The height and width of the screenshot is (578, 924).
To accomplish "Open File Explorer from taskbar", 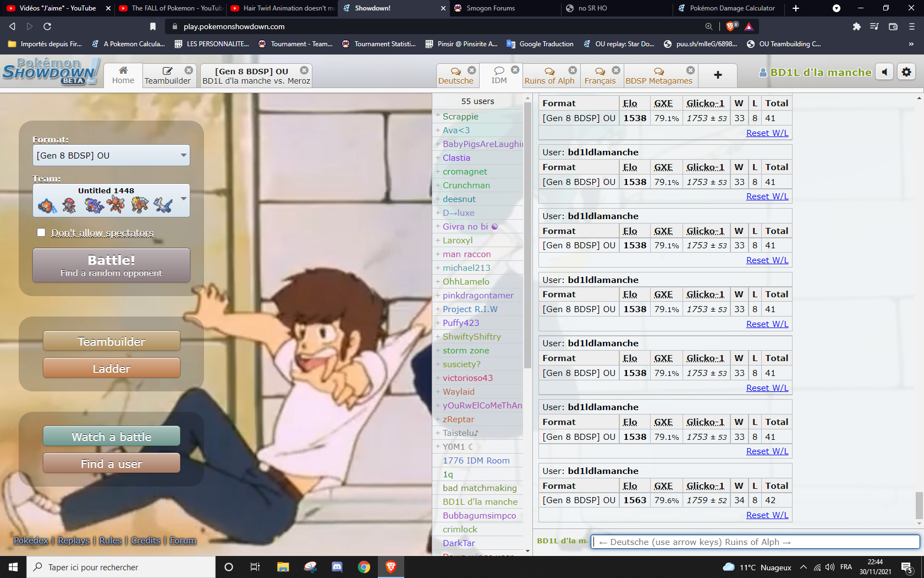I will [x=283, y=567].
